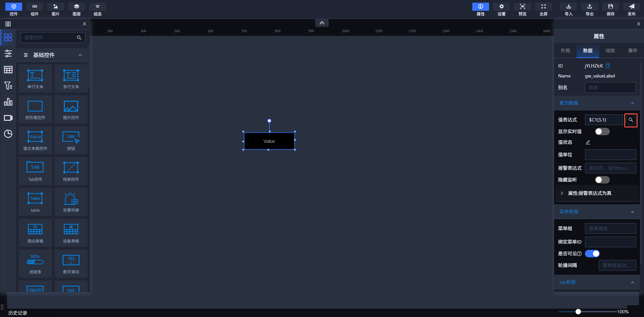Select the sliders category icon in left sidebar

[x=8, y=53]
